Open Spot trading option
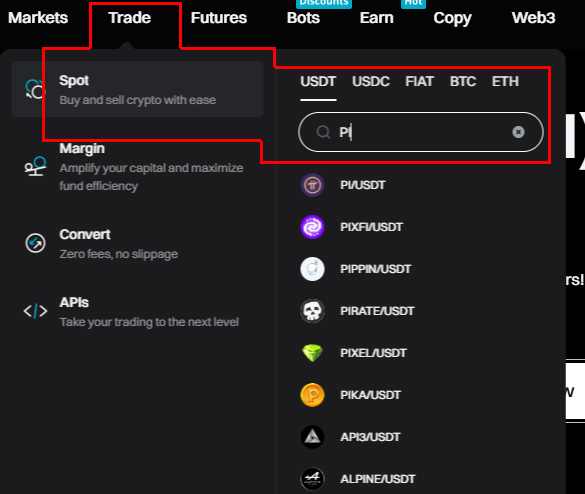Viewport: 585px width, 494px height. (x=138, y=90)
